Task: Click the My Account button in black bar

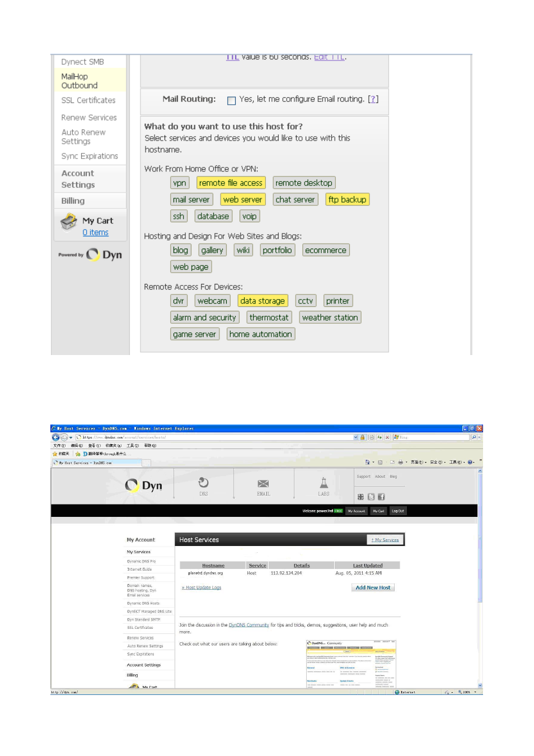Action: [x=356, y=511]
